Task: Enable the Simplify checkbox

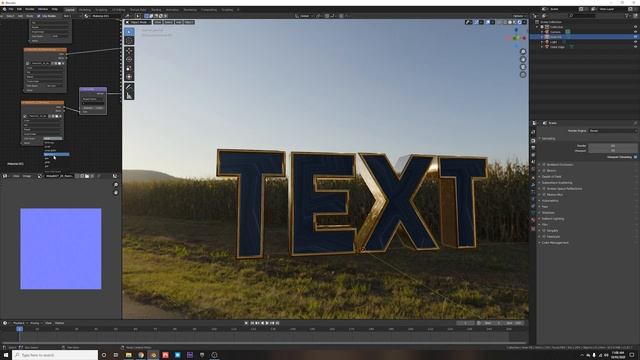Action: click(544, 231)
